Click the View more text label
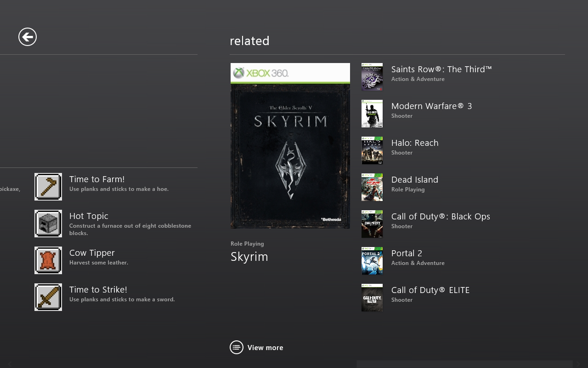The height and width of the screenshot is (368, 588). pyautogui.click(x=265, y=348)
